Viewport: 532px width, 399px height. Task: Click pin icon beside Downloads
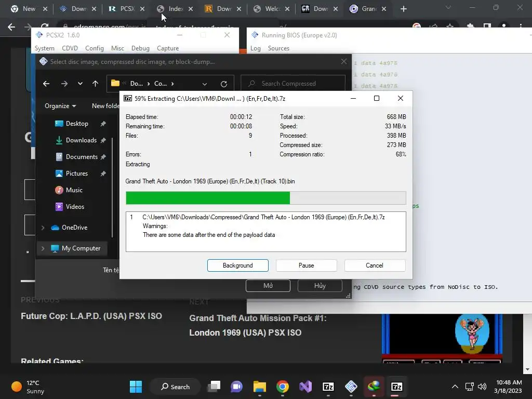pyautogui.click(x=103, y=140)
